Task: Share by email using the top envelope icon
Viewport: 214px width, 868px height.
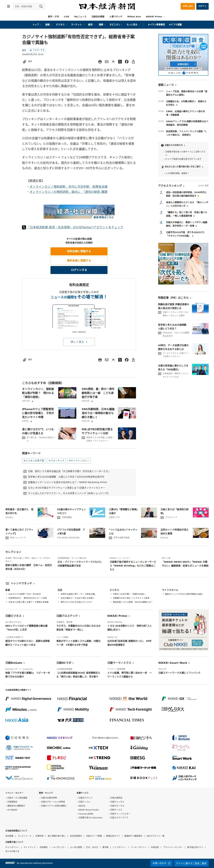Action: 106,62
